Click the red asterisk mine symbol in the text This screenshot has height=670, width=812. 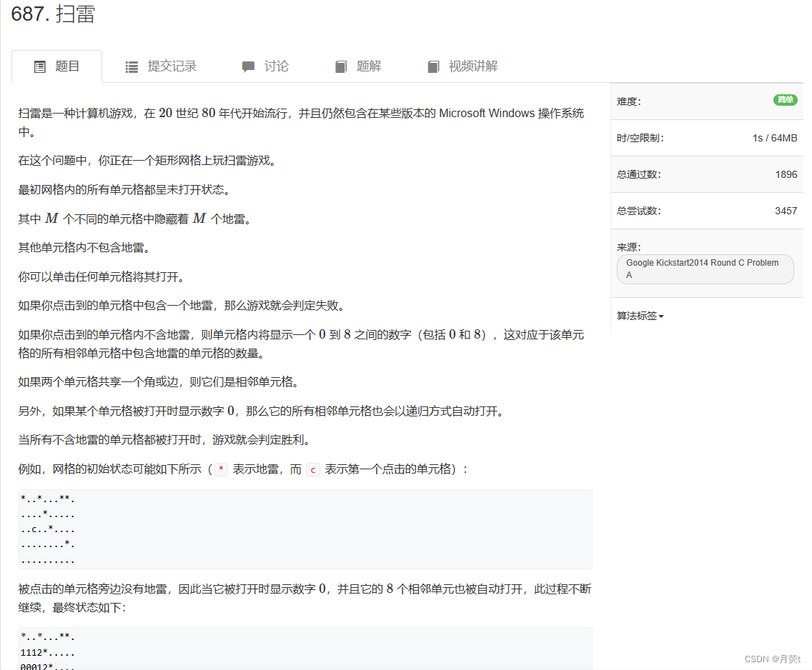click(x=220, y=470)
